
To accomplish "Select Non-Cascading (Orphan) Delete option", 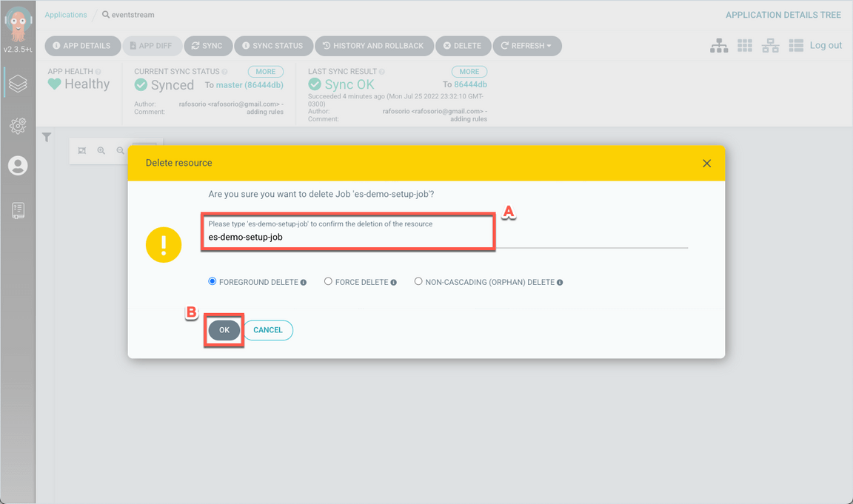I will click(x=418, y=282).
